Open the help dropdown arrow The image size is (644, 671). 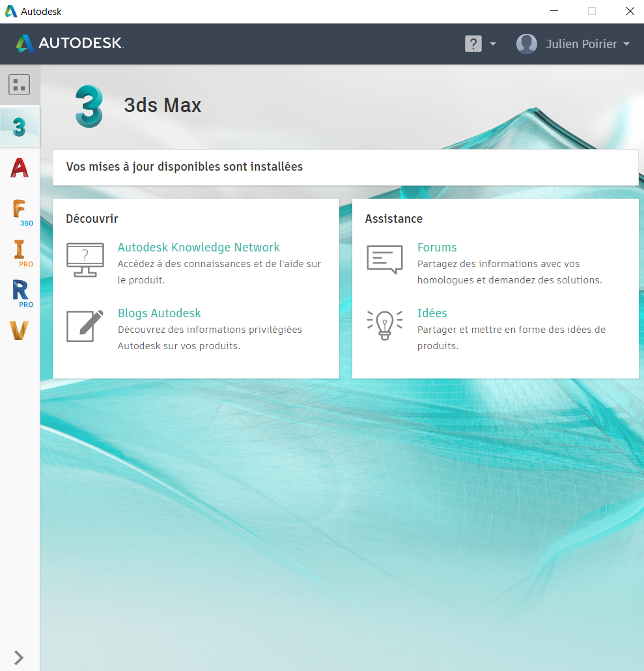click(493, 44)
